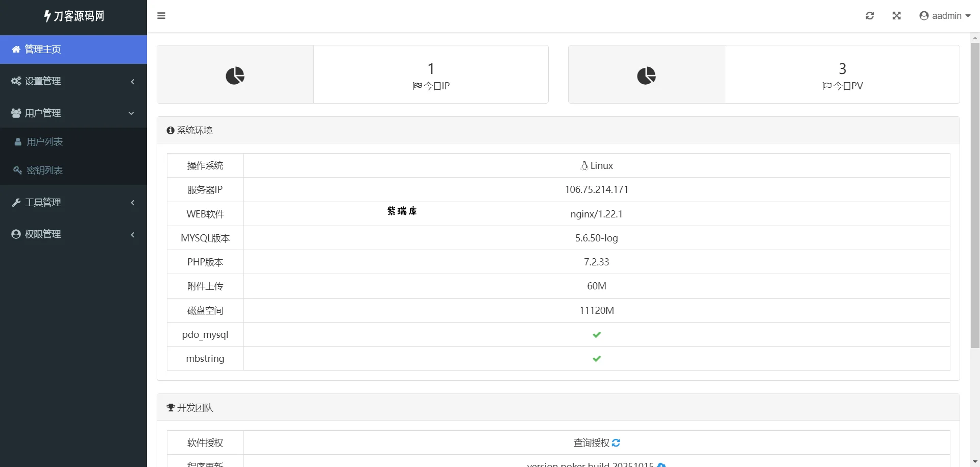Click the pie chart icon beside 今日IP
This screenshot has height=467, width=980.
235,76
